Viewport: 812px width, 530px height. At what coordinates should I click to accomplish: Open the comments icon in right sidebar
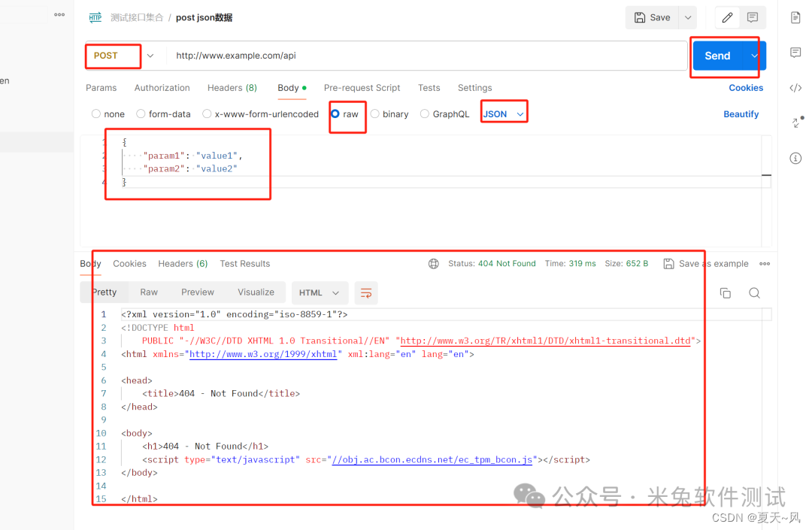click(795, 53)
